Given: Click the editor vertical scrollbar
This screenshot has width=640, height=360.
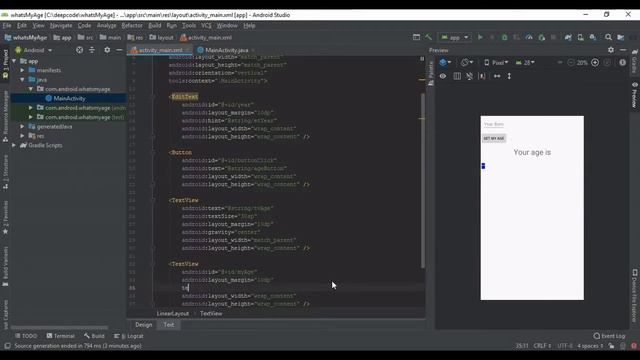Looking at the screenshot, I should 422,180.
